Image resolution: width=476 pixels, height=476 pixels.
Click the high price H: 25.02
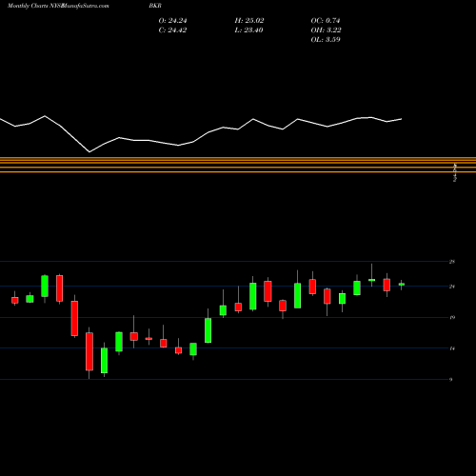(x=249, y=21)
